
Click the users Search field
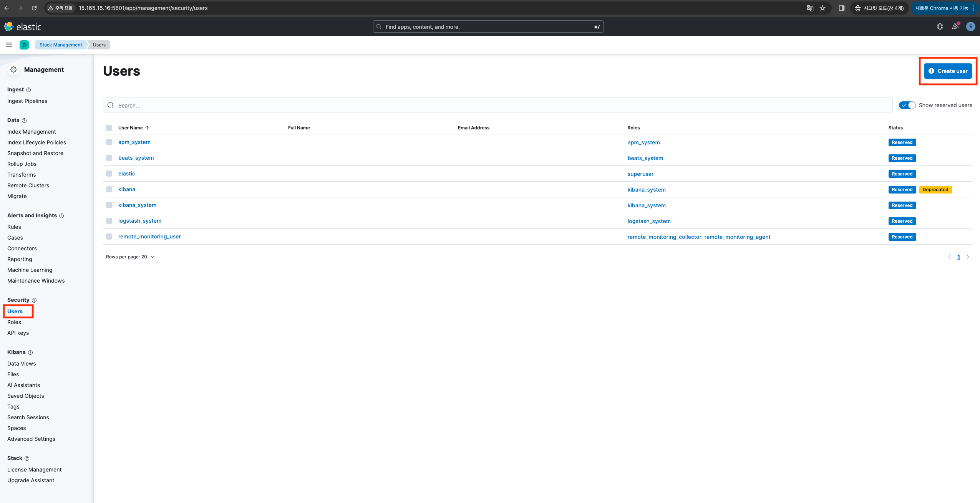(x=499, y=105)
